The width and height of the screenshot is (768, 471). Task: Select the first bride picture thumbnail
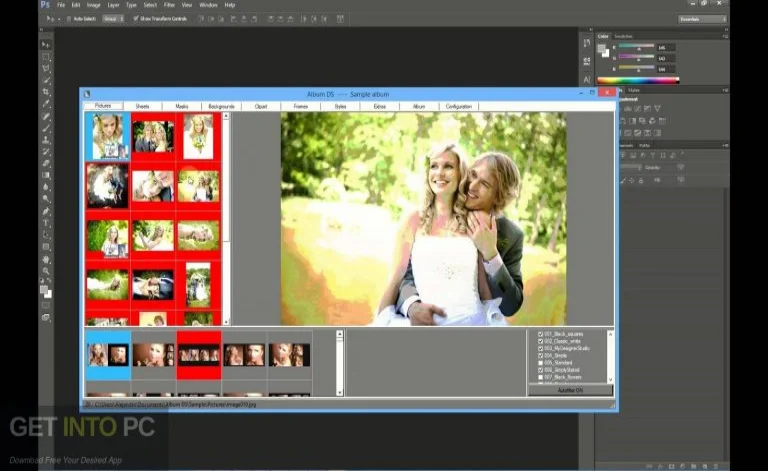[x=109, y=136]
